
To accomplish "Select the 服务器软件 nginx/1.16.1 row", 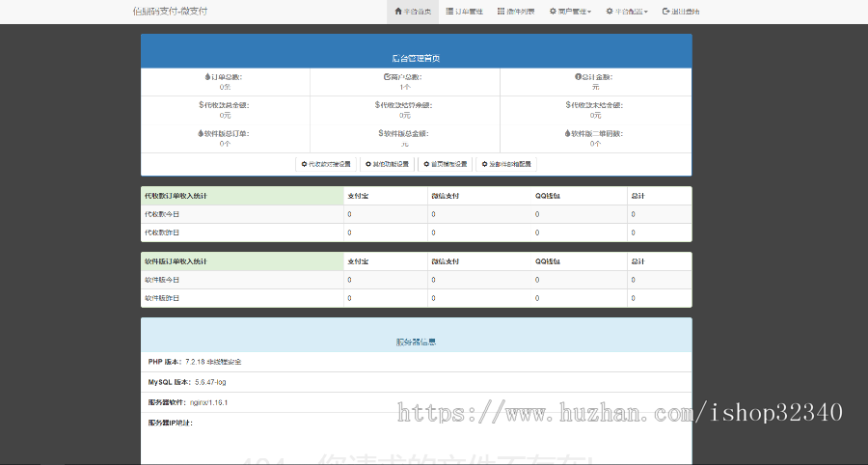I will tap(417, 402).
